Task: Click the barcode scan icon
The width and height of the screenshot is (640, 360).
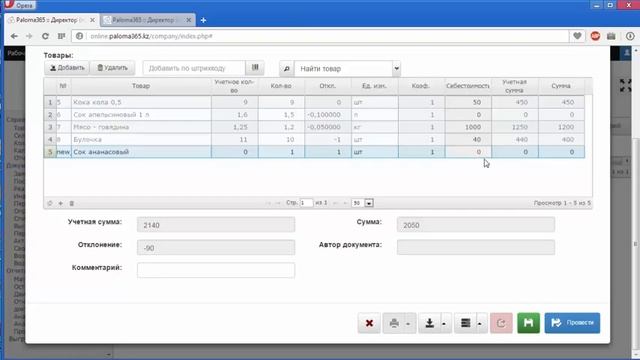Action: [x=255, y=68]
